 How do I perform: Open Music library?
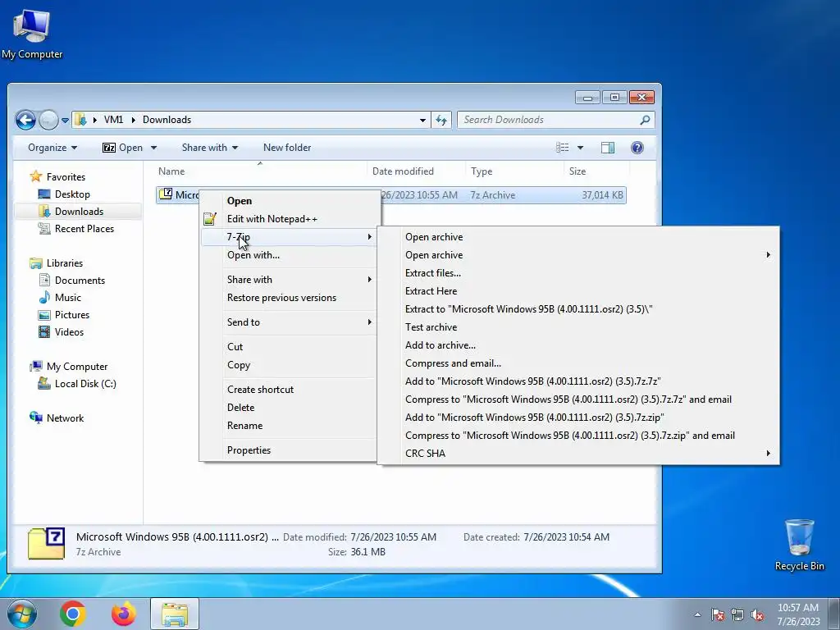pos(67,297)
